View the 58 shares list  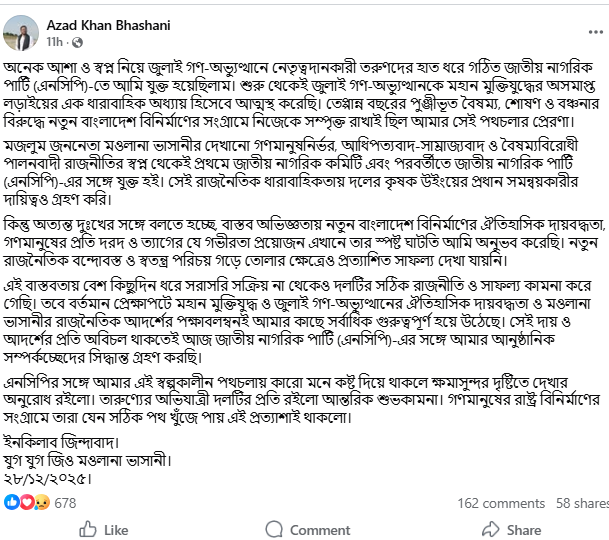582,503
